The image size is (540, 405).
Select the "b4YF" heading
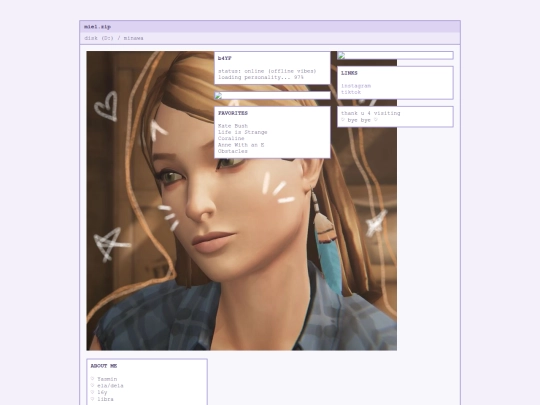(225, 58)
